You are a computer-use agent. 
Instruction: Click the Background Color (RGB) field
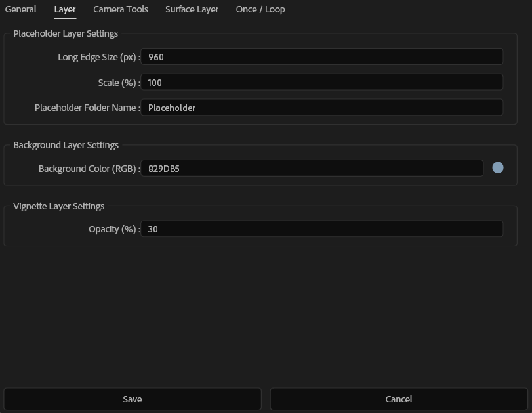[x=312, y=167]
